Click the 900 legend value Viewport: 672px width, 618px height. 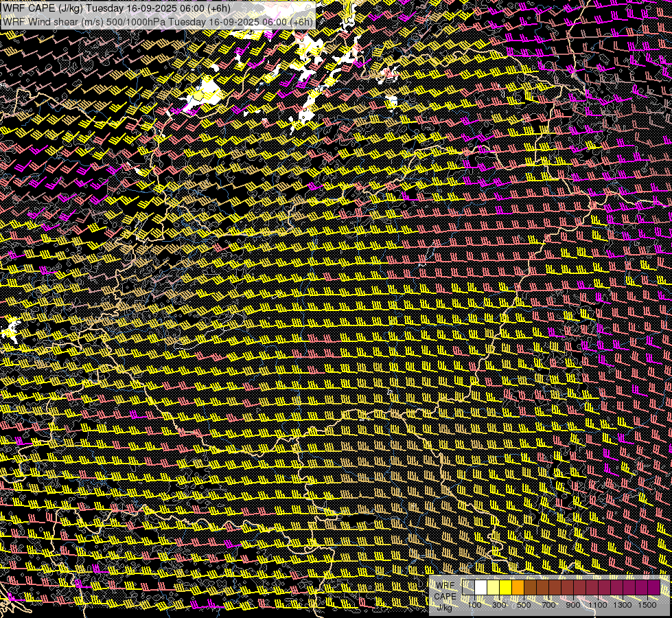pyautogui.click(x=573, y=605)
